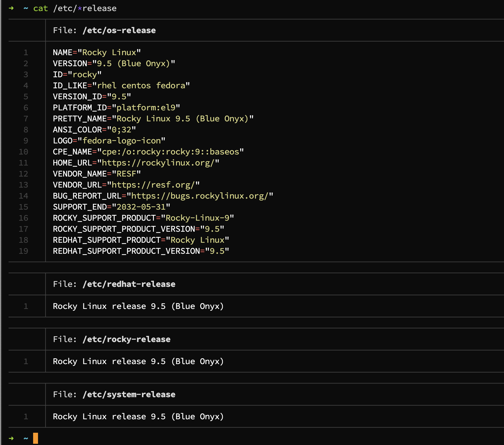The height and width of the screenshot is (445, 504).
Task: Click the '/etc/redhat-release' file header
Action: coord(129,284)
